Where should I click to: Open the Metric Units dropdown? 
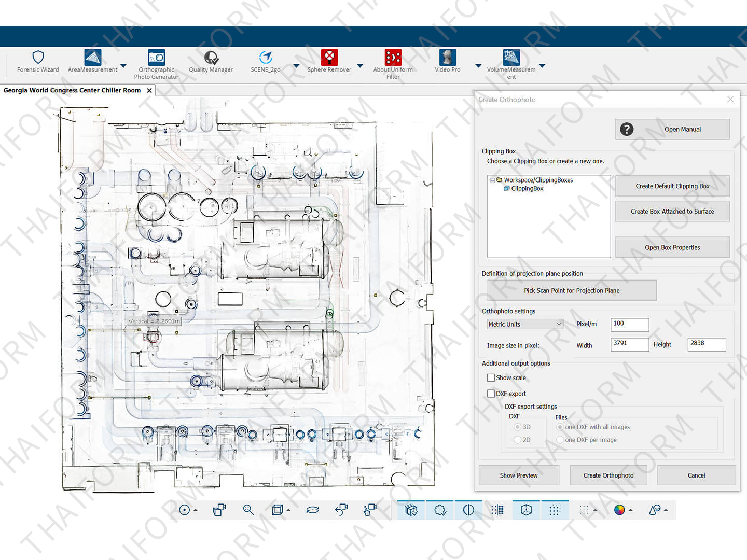point(525,324)
